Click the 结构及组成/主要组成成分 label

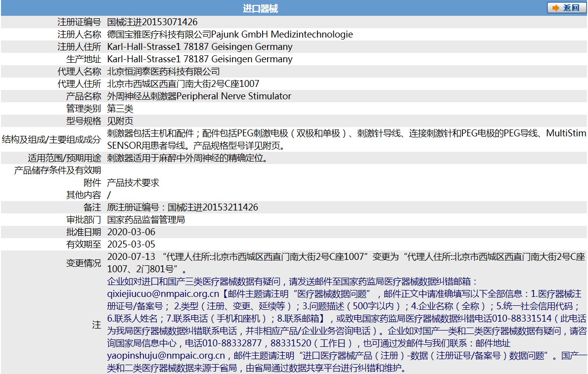(x=51, y=139)
